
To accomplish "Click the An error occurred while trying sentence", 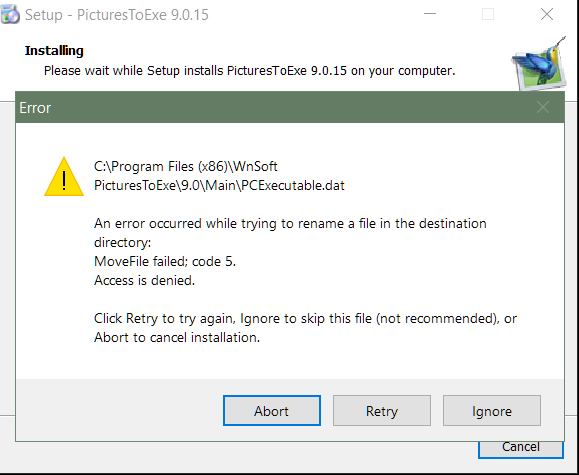I will tap(290, 233).
